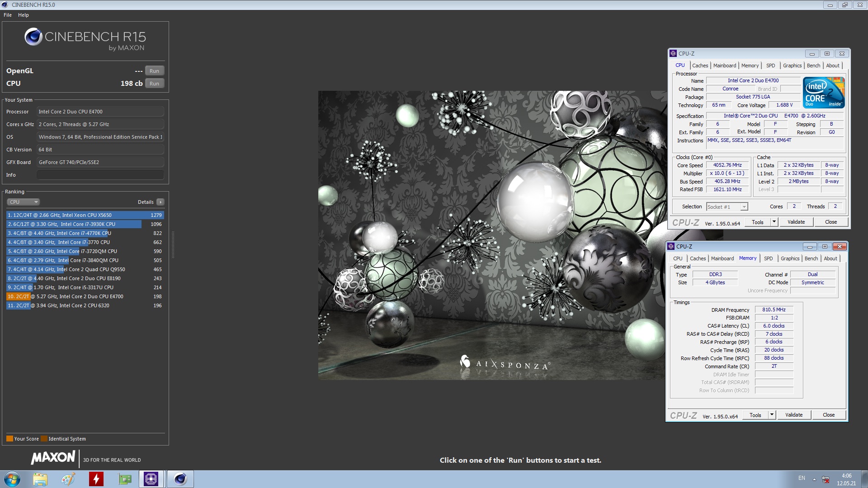Select ranking row Core i7-4770K CPU
The height and width of the screenshot is (488, 868).
click(x=85, y=233)
